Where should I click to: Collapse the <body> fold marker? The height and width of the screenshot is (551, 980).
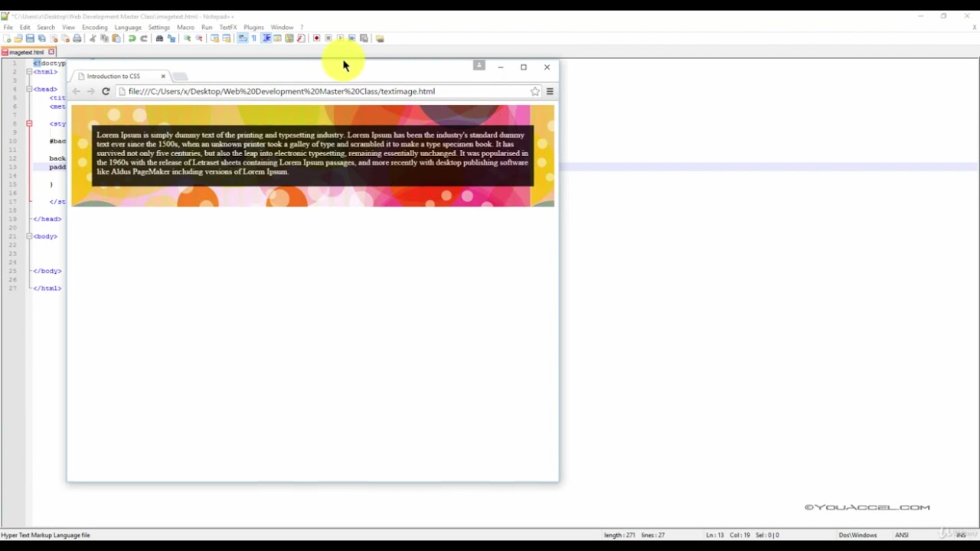tap(29, 236)
